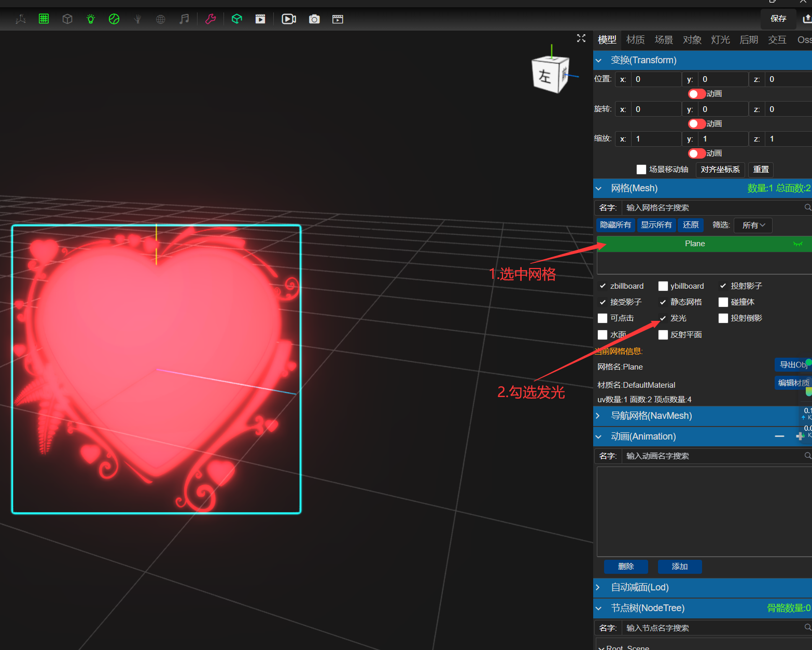Start video recording with camcorder icon
This screenshot has width=812, height=650.
289,19
